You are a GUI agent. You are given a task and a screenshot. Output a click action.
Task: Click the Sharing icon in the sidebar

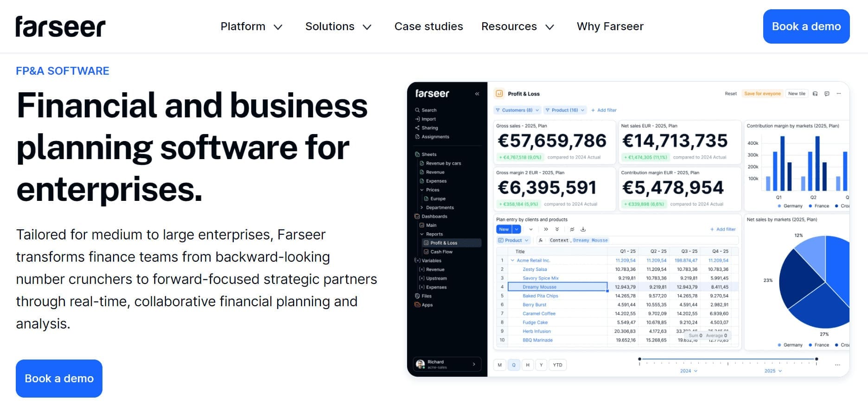coord(417,128)
